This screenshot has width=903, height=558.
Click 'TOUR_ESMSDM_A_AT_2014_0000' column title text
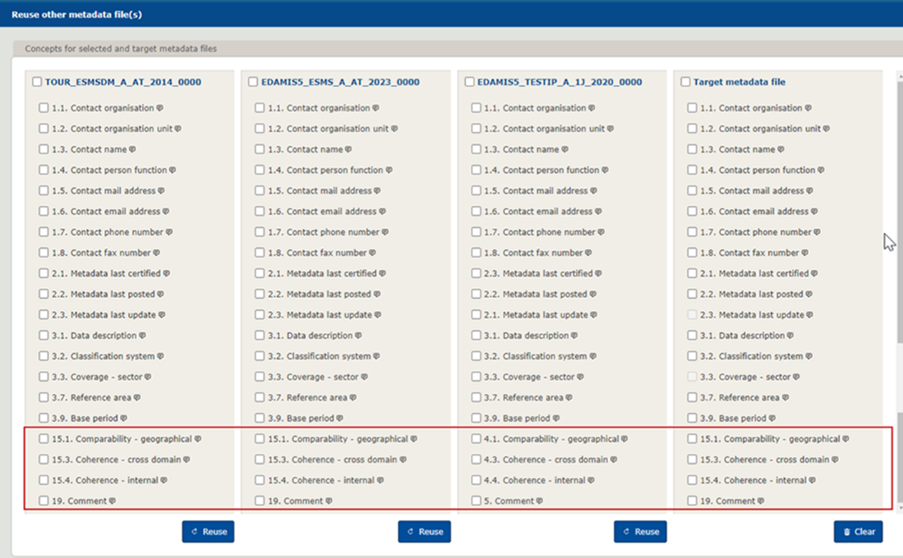point(123,82)
